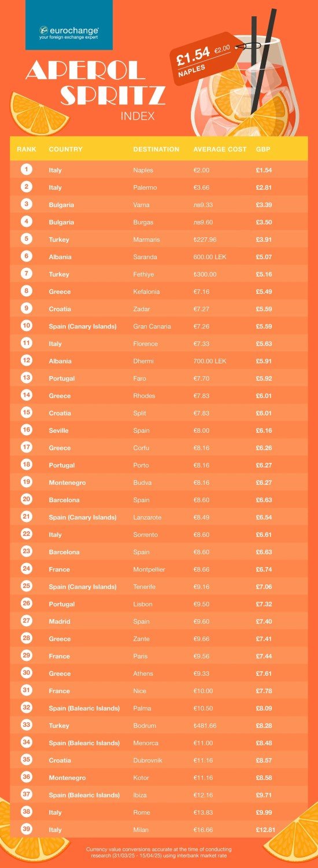Click the rank 1 circle badge
318x868 pixels.
pos(27,170)
